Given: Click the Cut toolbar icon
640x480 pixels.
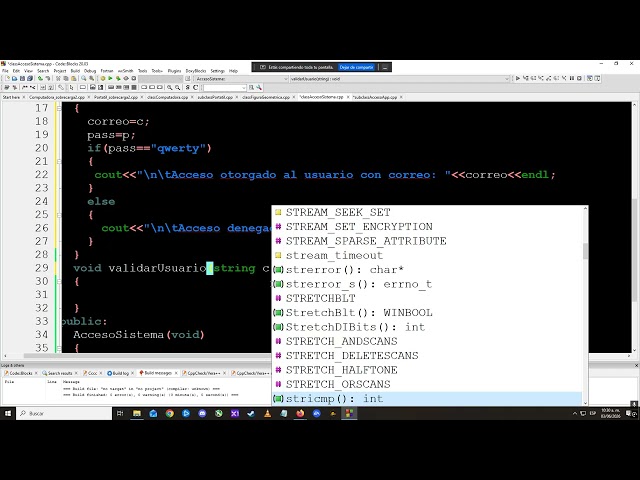Looking at the screenshot, I should [x=58, y=78].
